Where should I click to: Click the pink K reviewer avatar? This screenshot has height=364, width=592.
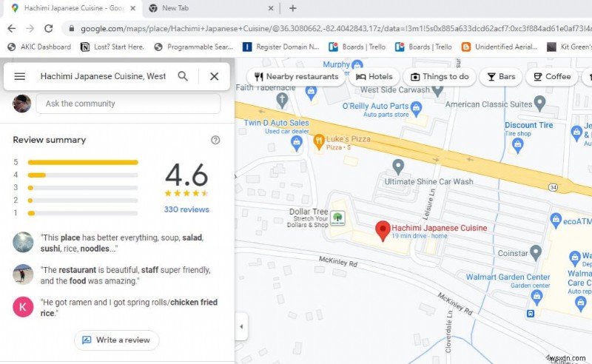point(23,306)
